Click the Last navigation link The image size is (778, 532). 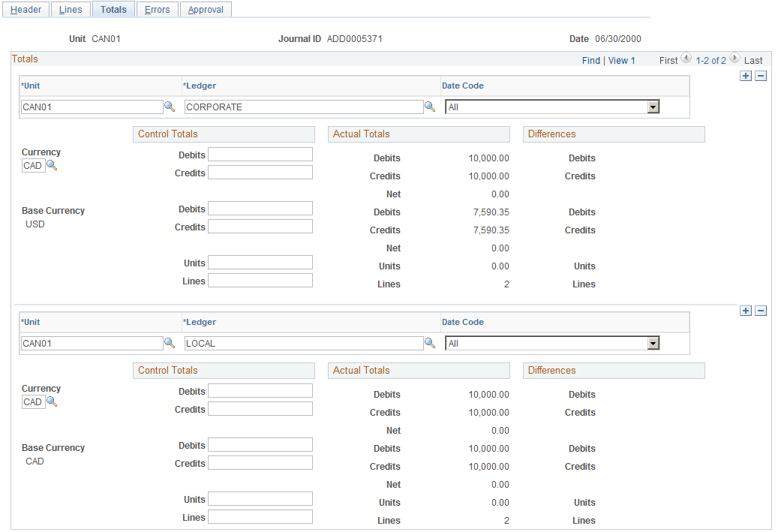click(x=753, y=61)
